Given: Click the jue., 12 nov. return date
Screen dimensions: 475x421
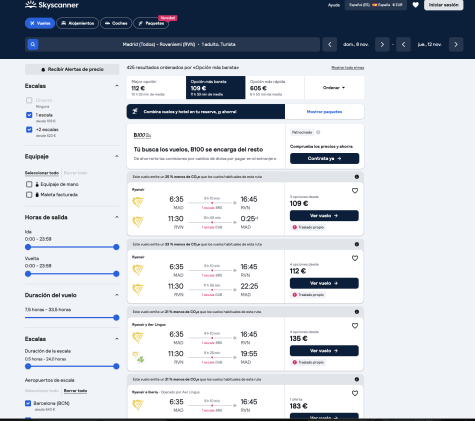Looking at the screenshot, I should click(430, 44).
